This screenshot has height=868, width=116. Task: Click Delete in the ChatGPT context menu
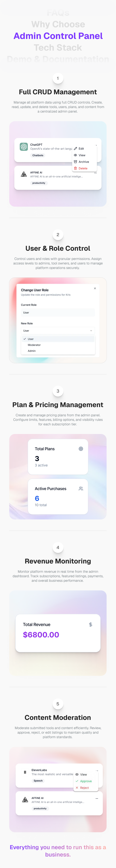(83, 168)
